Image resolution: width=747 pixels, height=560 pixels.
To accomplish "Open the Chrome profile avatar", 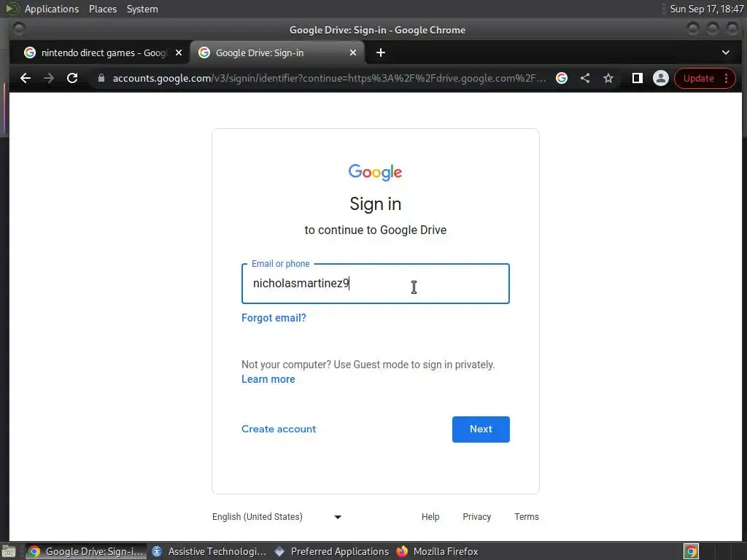I will pyautogui.click(x=661, y=78).
